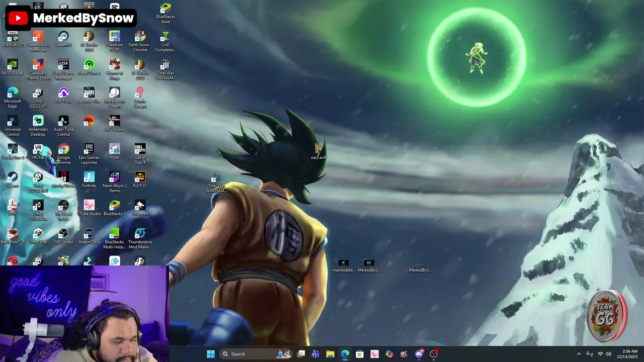644x362 pixels.
Task: Select the SteamVR desktop icon
Action: (x=63, y=40)
